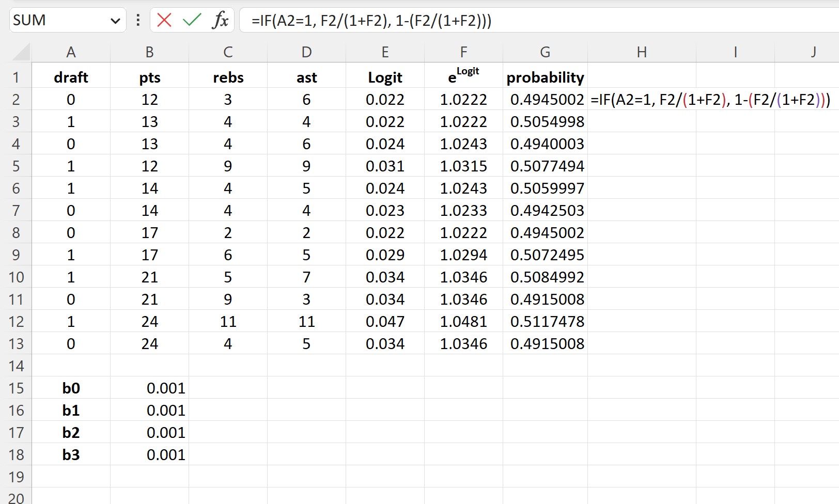
Task: Select row 14 header
Action: coord(16,366)
